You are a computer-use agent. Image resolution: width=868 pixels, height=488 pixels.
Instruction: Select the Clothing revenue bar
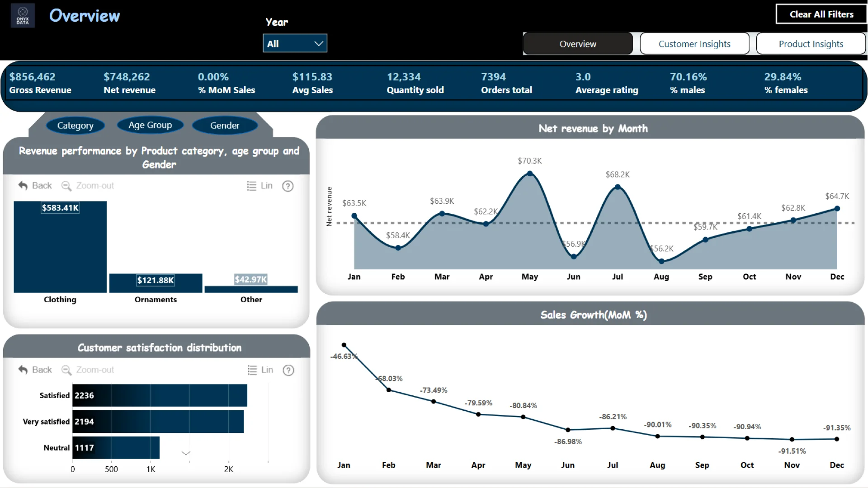pos(60,247)
